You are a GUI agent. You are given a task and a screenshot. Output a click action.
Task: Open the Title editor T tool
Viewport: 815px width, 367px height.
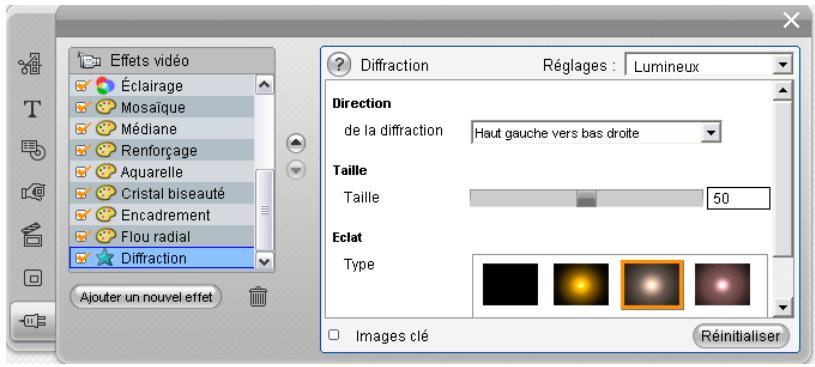point(32,109)
